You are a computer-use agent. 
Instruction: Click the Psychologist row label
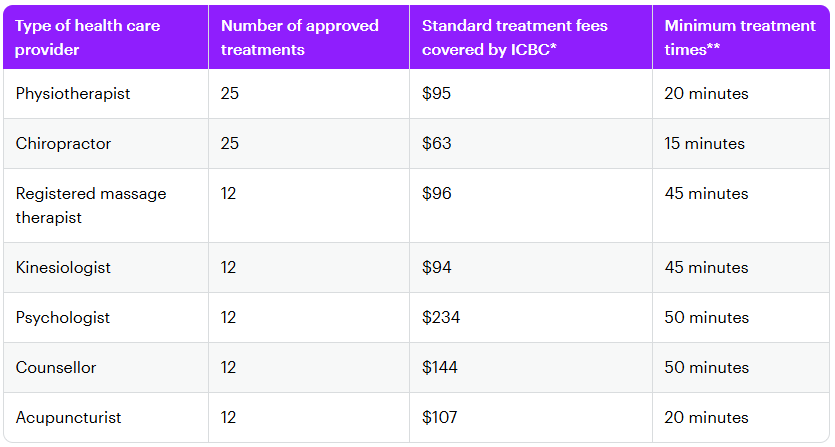pos(63,318)
